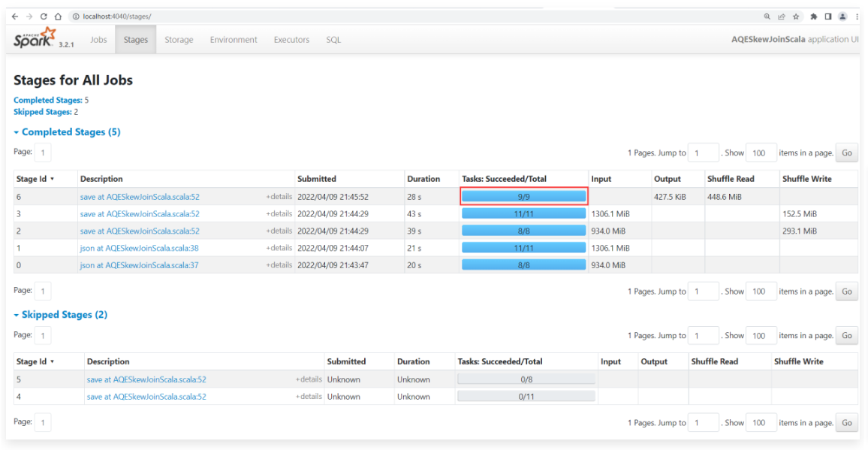Open stage 3 save at AQESkewJoinScala.scala:52 link
Screen dimensions: 868x450
140,214
